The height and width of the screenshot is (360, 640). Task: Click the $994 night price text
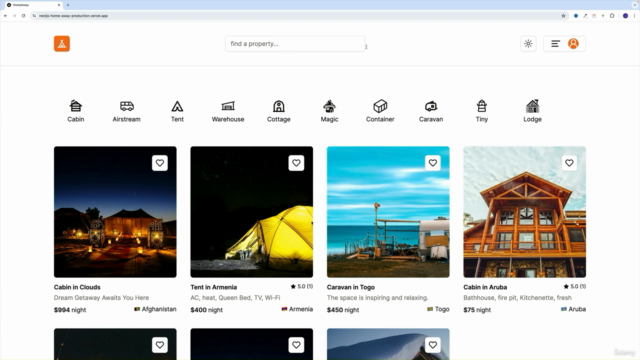[x=70, y=310]
